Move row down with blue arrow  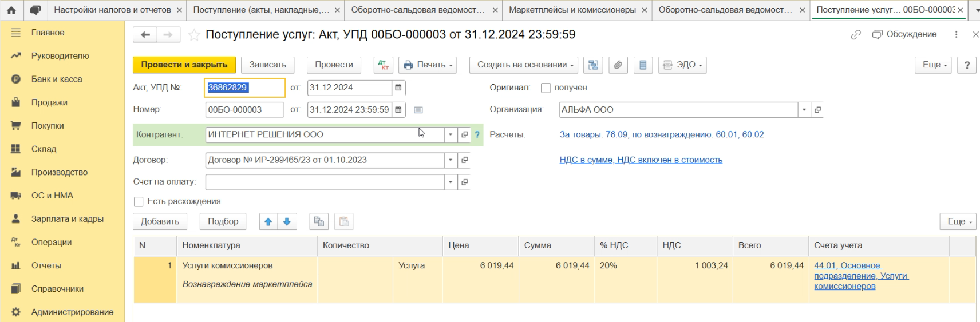tap(287, 222)
